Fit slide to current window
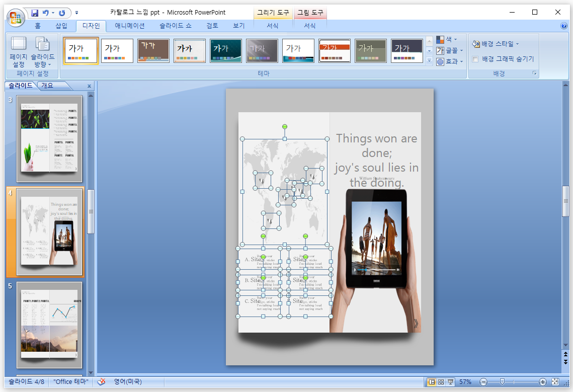 tap(555, 382)
